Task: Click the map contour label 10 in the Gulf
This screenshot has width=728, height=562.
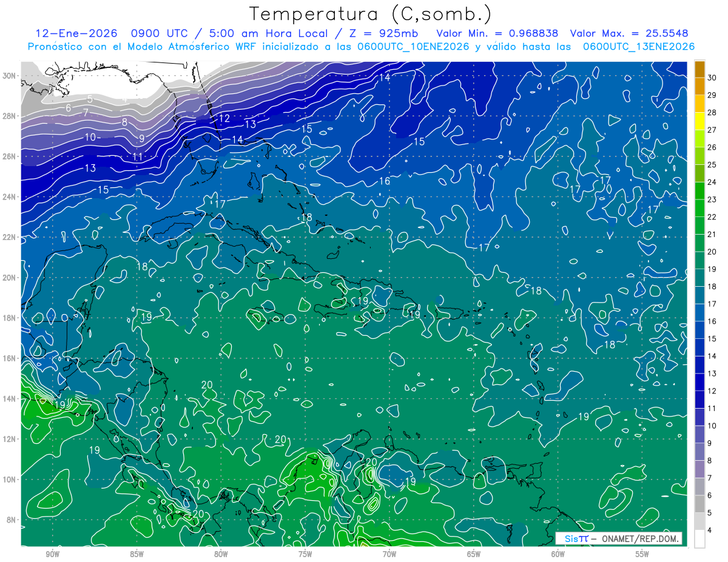Action: (90, 137)
